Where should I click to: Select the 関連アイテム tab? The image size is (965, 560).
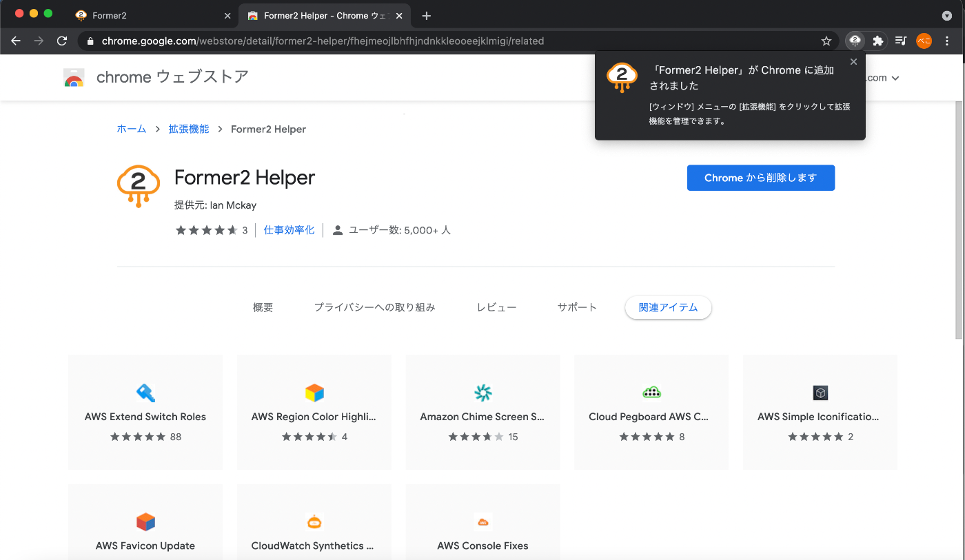(x=668, y=307)
